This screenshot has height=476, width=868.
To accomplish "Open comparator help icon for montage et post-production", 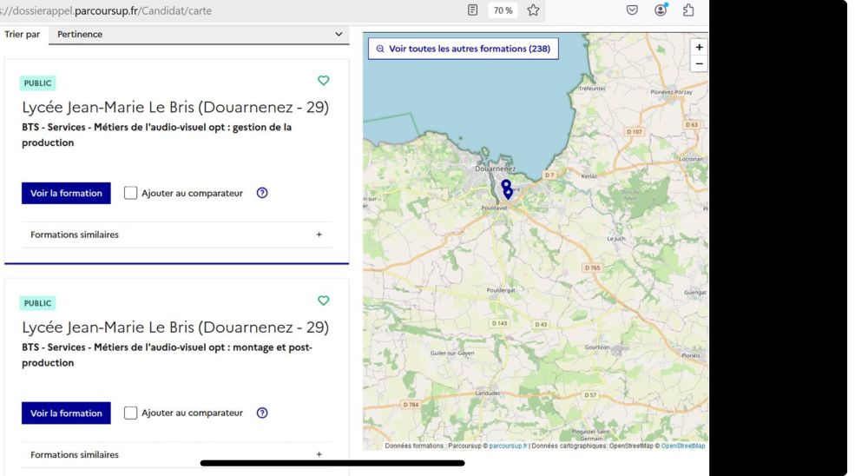I will tap(262, 413).
